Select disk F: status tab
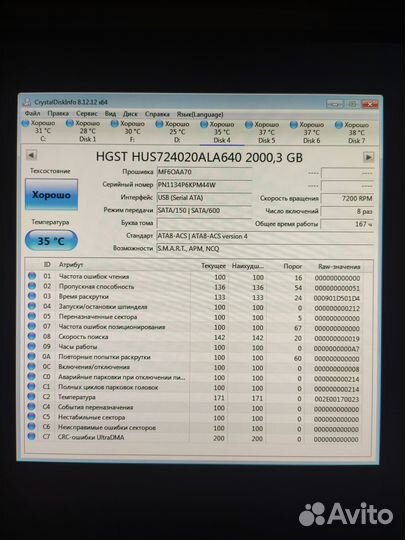The width and height of the screenshot is (405, 540). click(x=128, y=132)
